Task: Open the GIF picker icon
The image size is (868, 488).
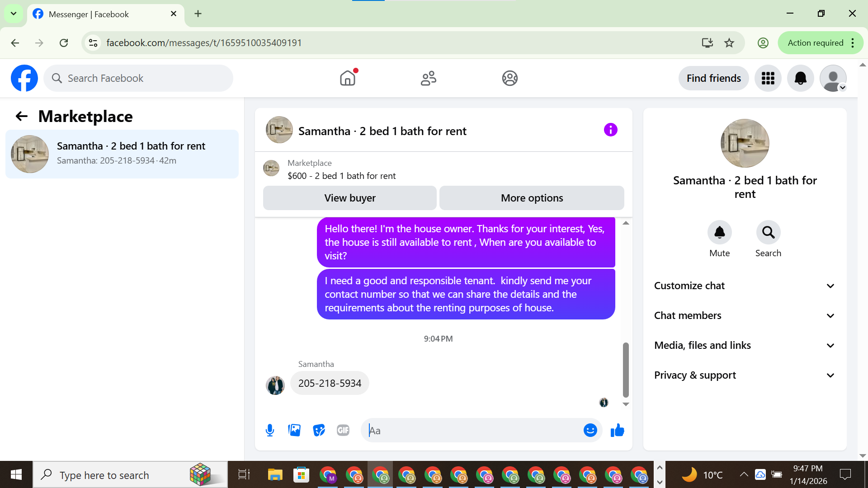Action: [343, 430]
